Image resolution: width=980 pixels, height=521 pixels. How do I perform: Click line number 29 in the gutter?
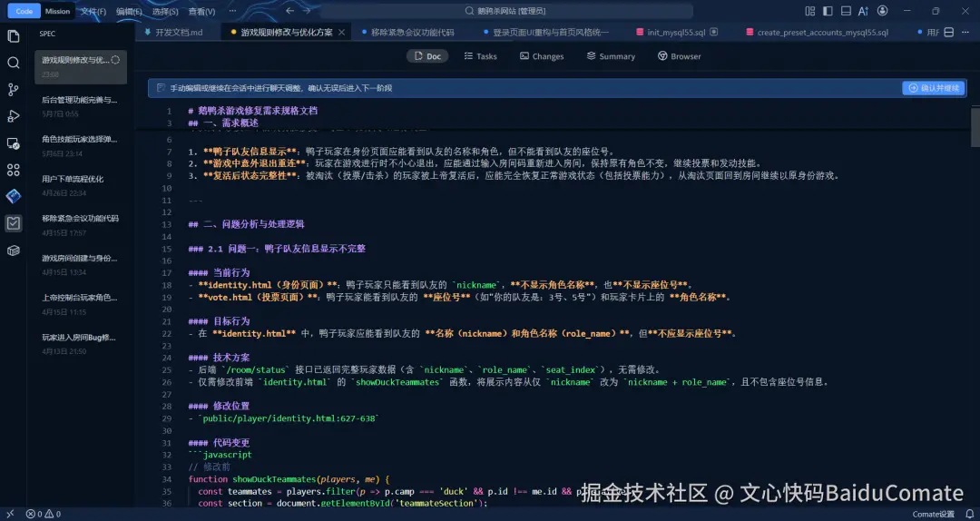166,418
